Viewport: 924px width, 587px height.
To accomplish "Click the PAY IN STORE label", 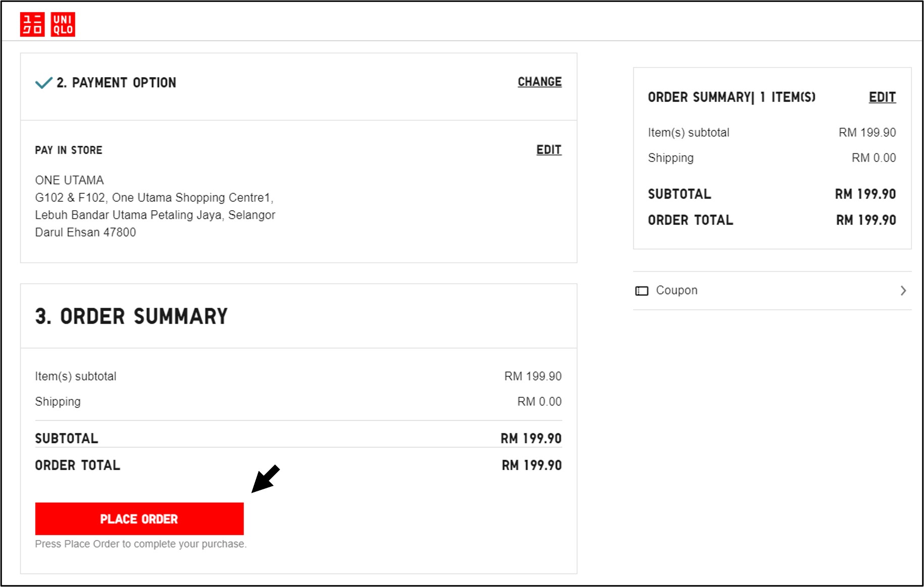I will pos(69,150).
